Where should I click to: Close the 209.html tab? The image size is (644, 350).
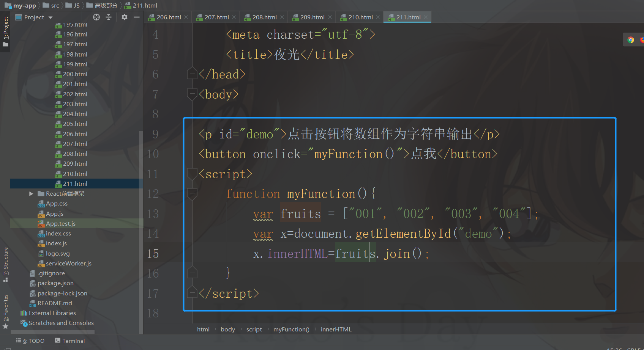[330, 17]
